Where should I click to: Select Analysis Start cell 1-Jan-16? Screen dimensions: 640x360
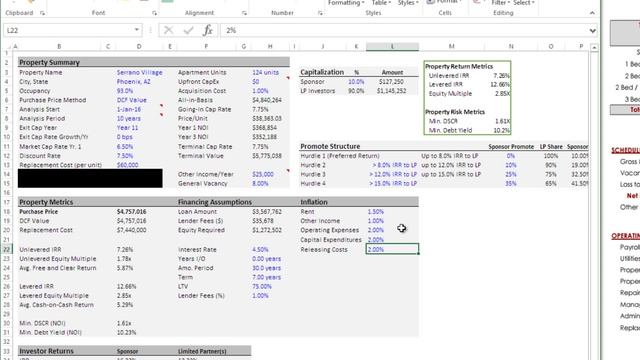(x=129, y=109)
